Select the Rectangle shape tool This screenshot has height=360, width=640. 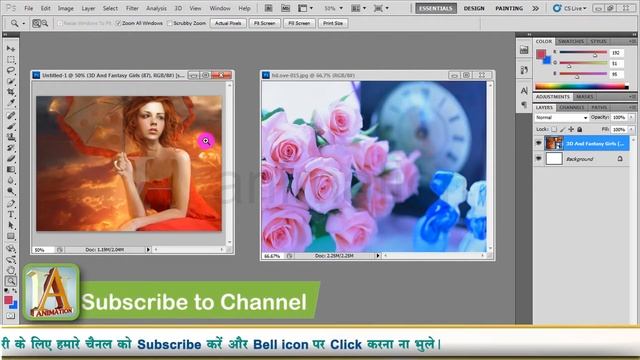point(11,236)
